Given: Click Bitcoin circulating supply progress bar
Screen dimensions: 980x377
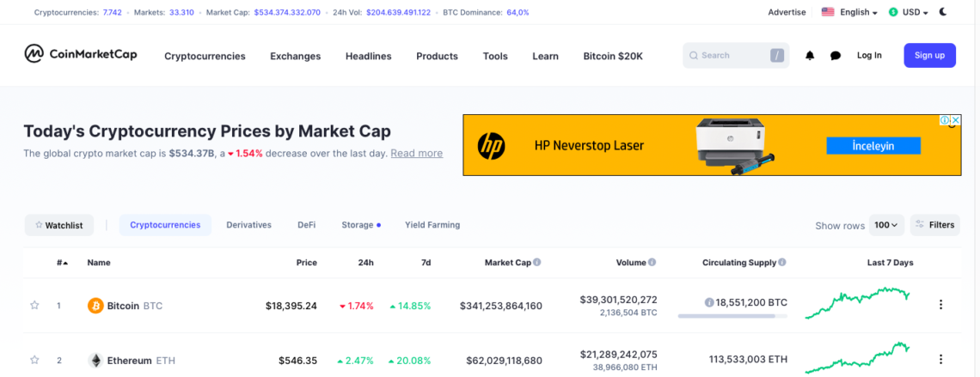Looking at the screenshot, I should click(732, 316).
